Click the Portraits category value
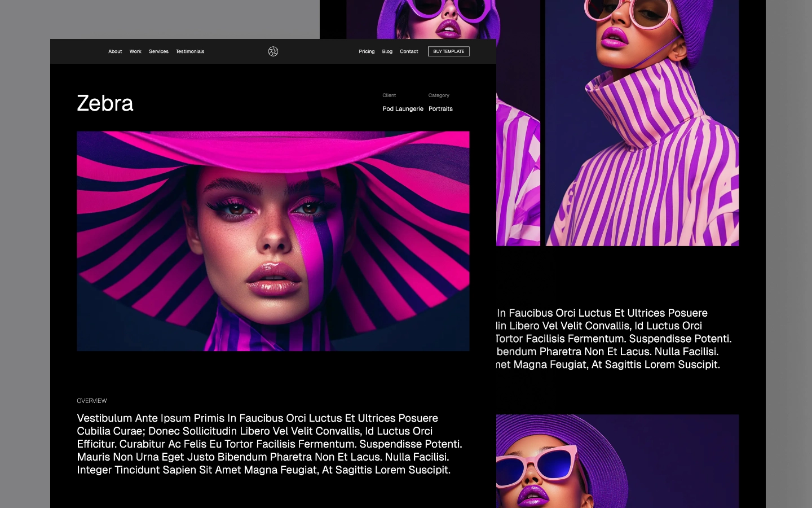The image size is (812, 508). (440, 109)
